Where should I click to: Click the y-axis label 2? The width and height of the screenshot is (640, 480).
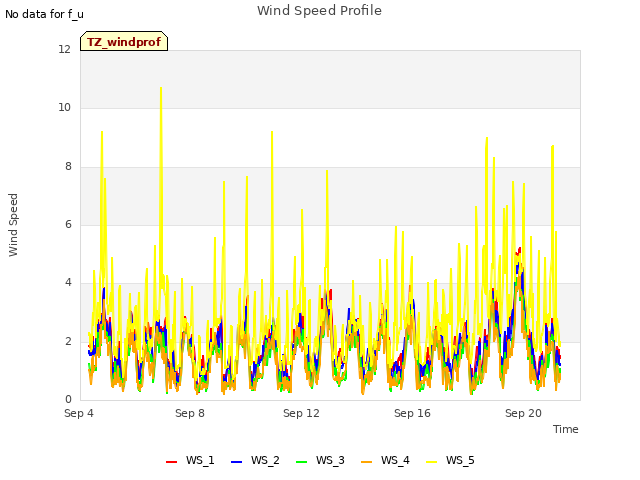coord(68,341)
